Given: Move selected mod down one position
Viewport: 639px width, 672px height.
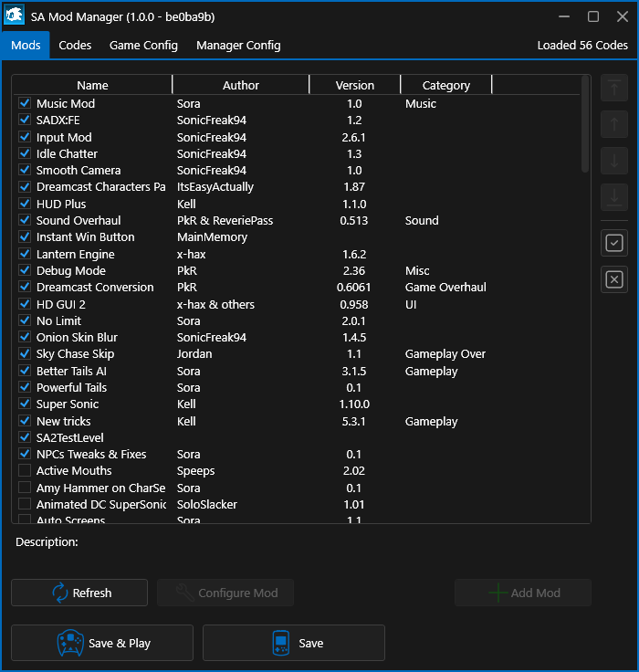Looking at the screenshot, I should (614, 161).
